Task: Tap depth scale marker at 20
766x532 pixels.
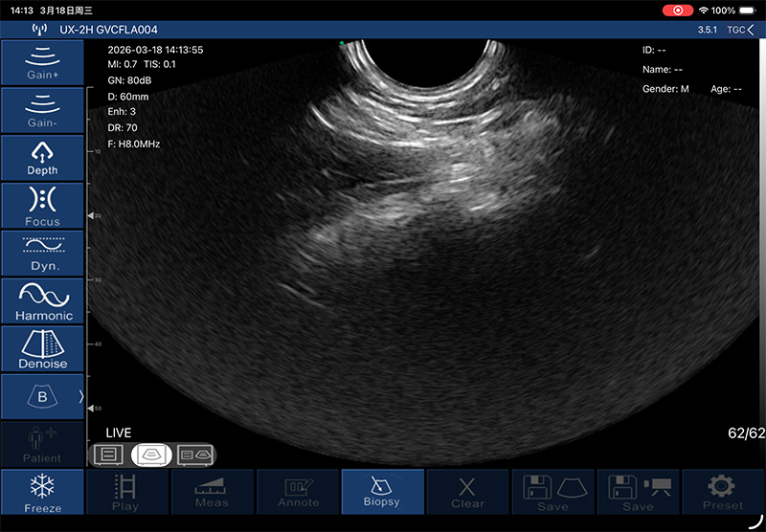Action: pyautogui.click(x=93, y=216)
